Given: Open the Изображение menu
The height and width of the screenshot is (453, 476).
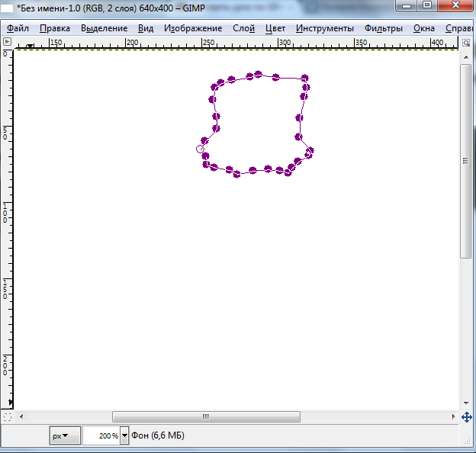Looking at the screenshot, I should coord(193,28).
